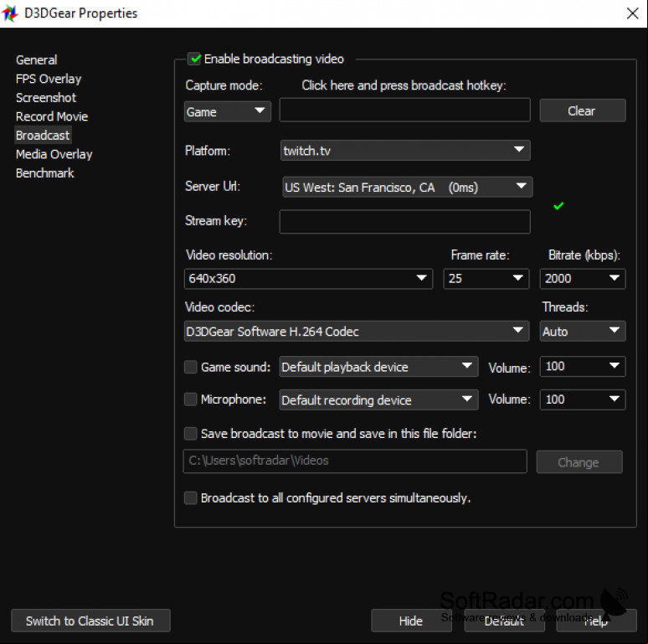648x644 pixels.
Task: Open the FPS Overlay settings page
Action: (x=49, y=79)
